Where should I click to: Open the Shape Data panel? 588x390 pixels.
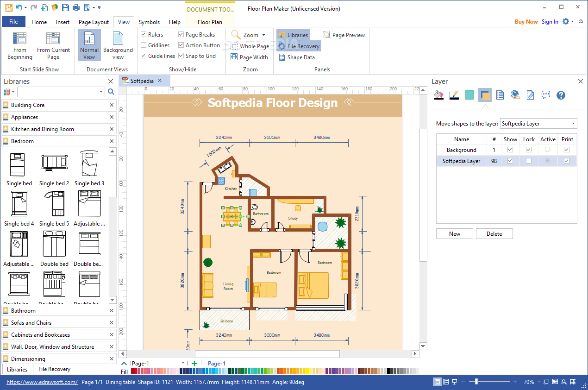pos(296,57)
